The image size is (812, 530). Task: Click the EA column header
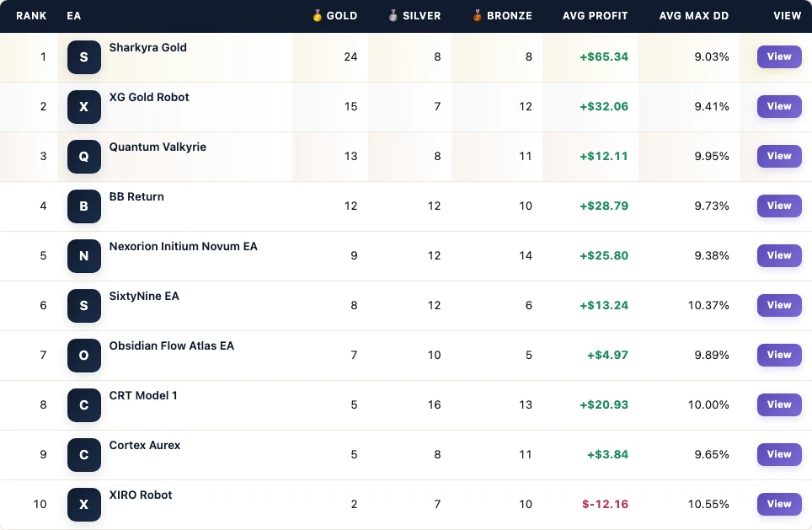coord(73,15)
